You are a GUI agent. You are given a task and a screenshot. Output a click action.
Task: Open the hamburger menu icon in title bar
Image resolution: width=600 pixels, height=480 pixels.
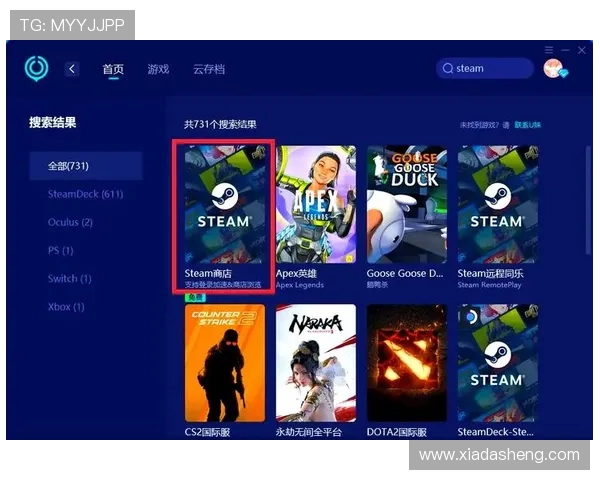[x=549, y=50]
